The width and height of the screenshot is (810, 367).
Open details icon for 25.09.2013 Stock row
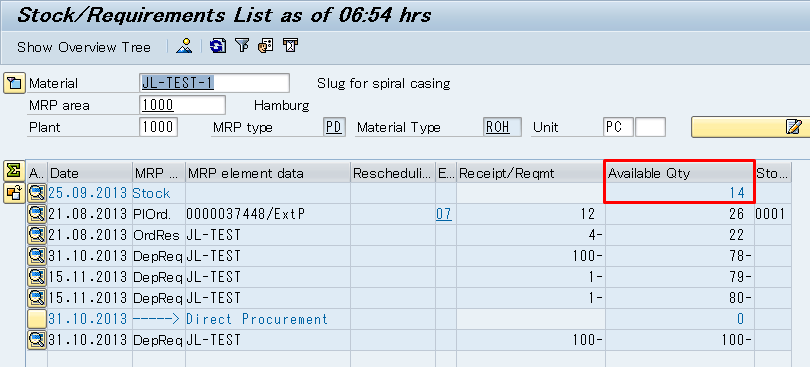[x=37, y=193]
